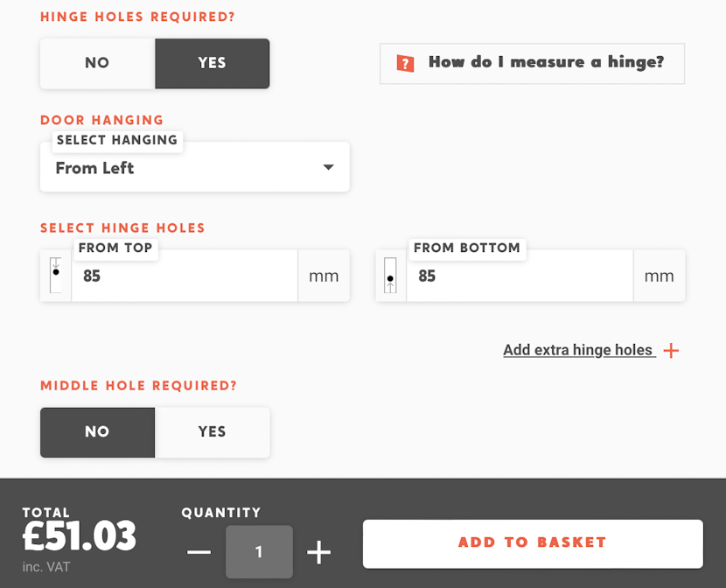726x588 pixels.
Task: Edit the From Bottom hinge hole field
Action: (519, 276)
